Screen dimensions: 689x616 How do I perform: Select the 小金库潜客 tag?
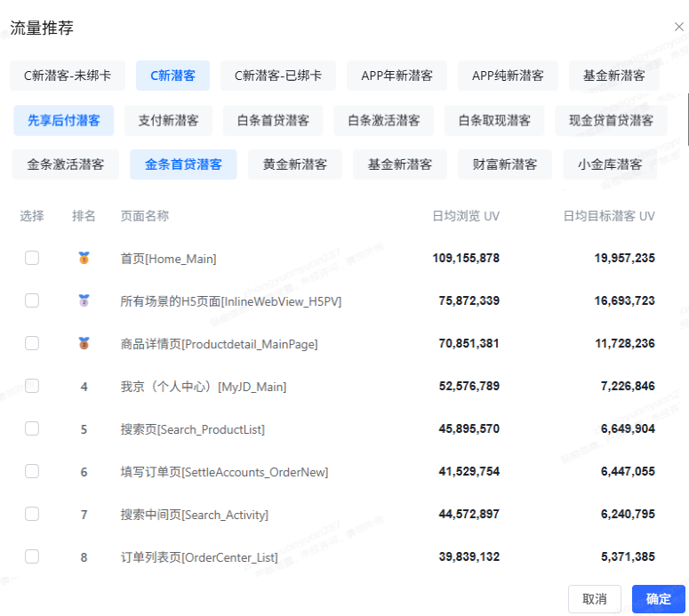[x=610, y=164]
